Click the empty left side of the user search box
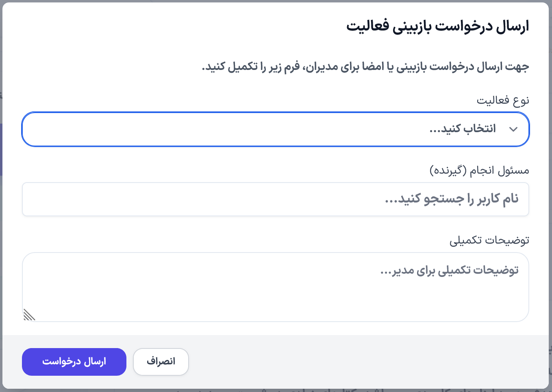Screen dimensions: 552x392 pyautogui.click(x=163, y=199)
